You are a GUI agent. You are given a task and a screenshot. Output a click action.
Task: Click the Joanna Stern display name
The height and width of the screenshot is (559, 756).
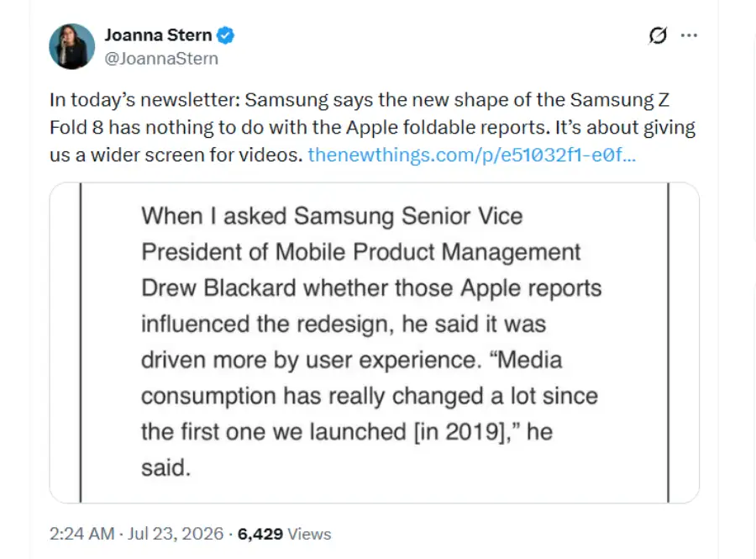pyautogui.click(x=158, y=35)
